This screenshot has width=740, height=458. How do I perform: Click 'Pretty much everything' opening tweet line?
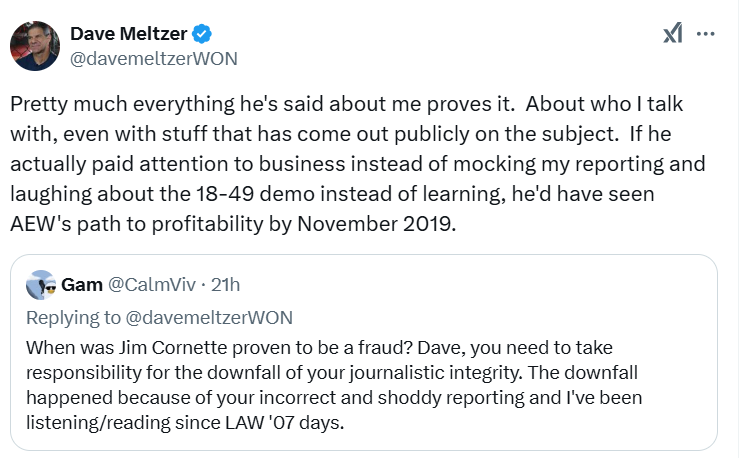point(100,105)
